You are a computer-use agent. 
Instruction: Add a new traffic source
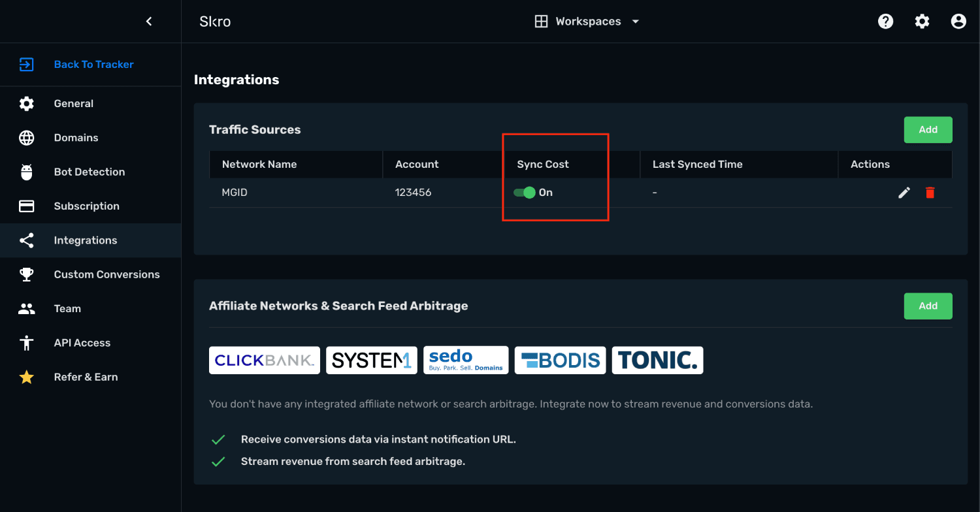(928, 130)
